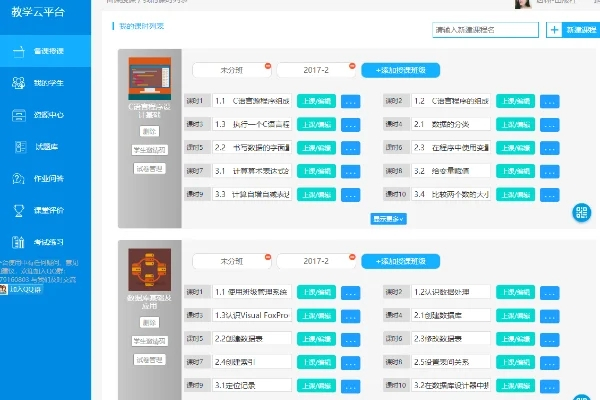This screenshot has width=600, height=400.
Task: Start the 上课/编辑 button for C language lesson 1.1
Action: pyautogui.click(x=316, y=101)
